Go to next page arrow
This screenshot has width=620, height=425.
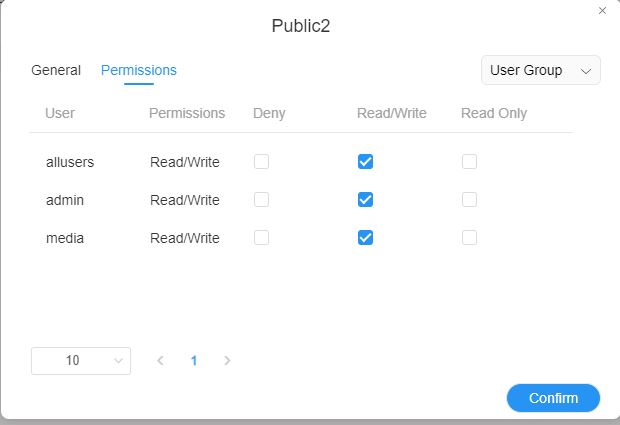point(227,361)
